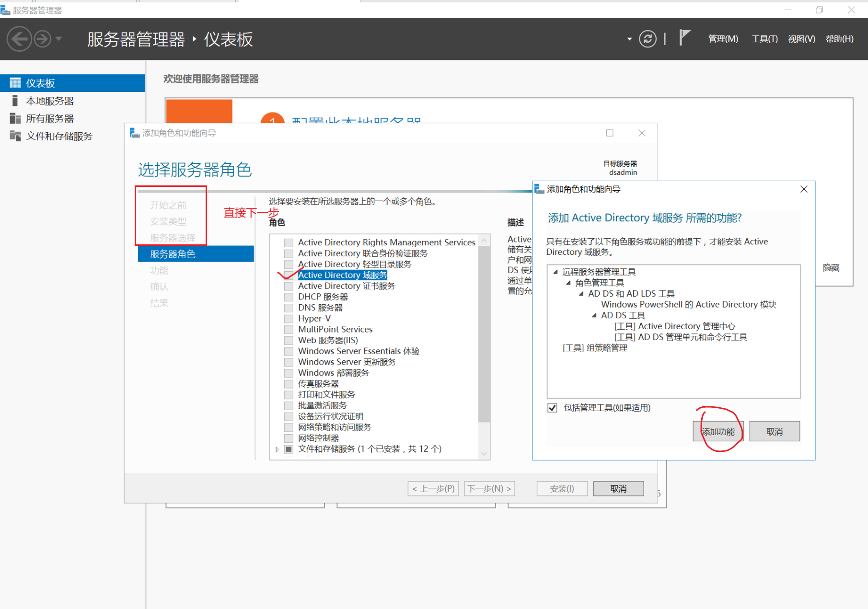Click the forward navigation arrow in header

tap(42, 39)
